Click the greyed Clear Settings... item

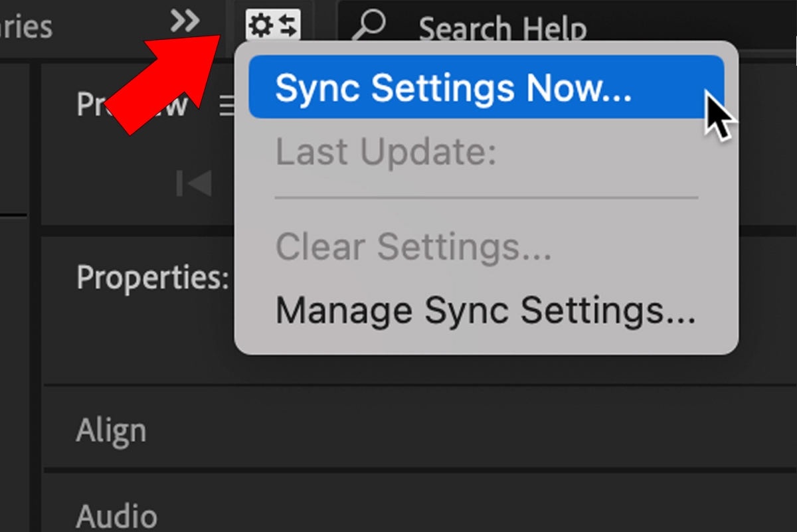coord(413,247)
